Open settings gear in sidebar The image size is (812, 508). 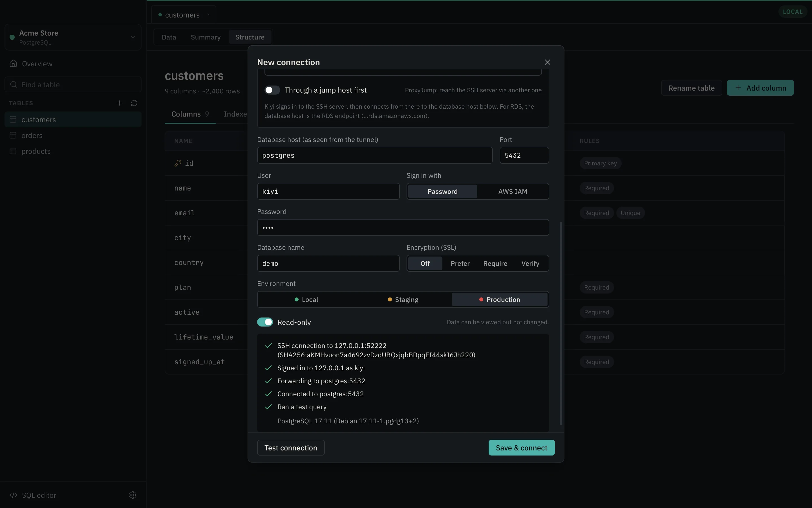(133, 495)
